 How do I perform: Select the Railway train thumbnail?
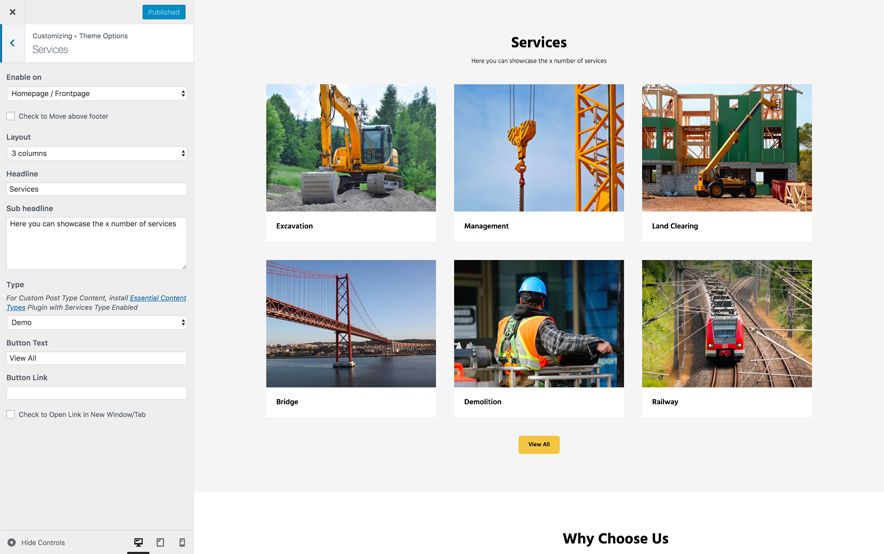[x=726, y=324]
